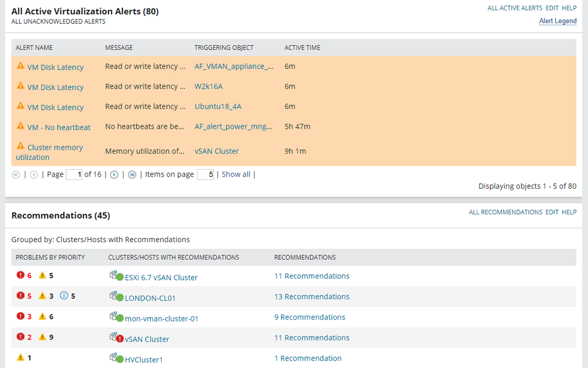
Task: Sort by ACTIVE TIME column header
Action: point(302,48)
